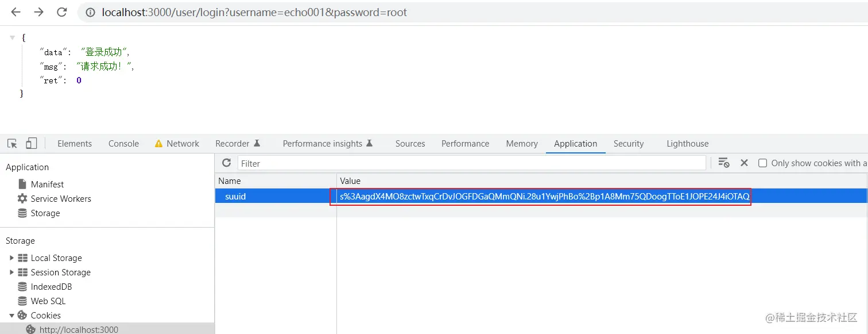Select the Application tab
868x334 pixels.
575,144
